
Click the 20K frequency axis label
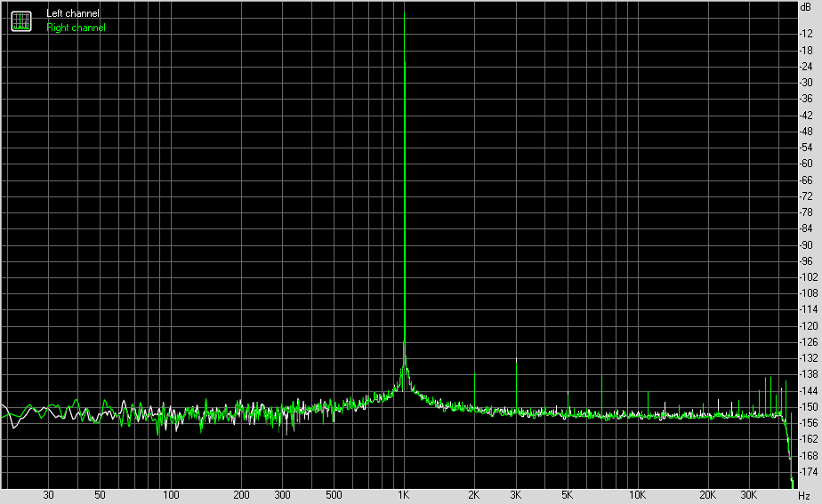pos(707,494)
